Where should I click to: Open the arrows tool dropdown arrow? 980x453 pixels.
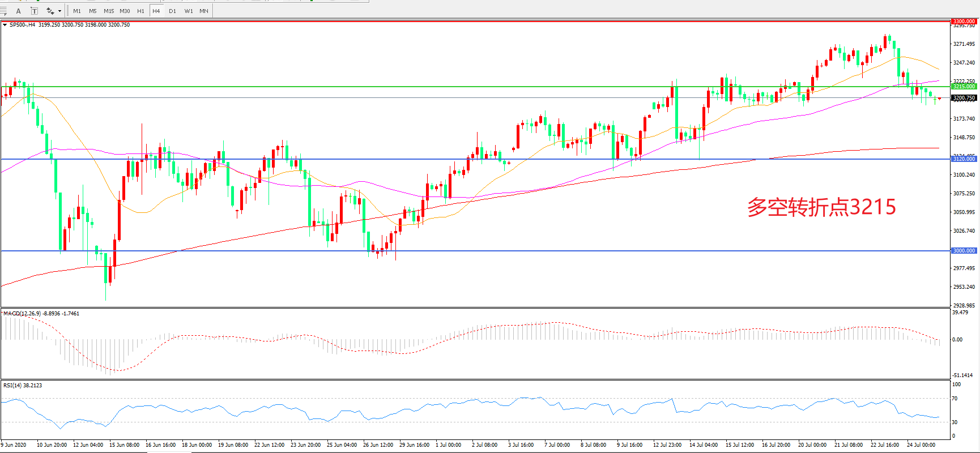pyautogui.click(x=59, y=11)
